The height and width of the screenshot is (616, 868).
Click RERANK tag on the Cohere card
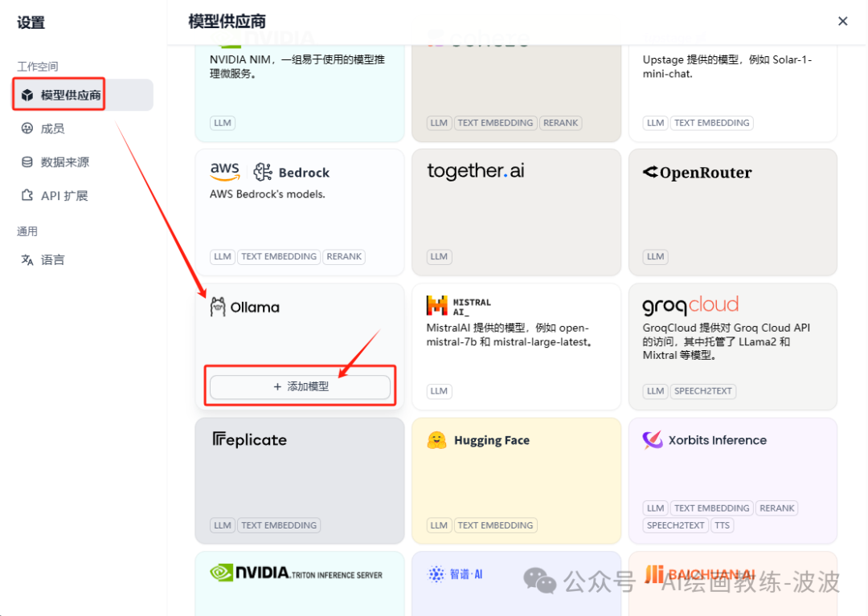tap(560, 123)
